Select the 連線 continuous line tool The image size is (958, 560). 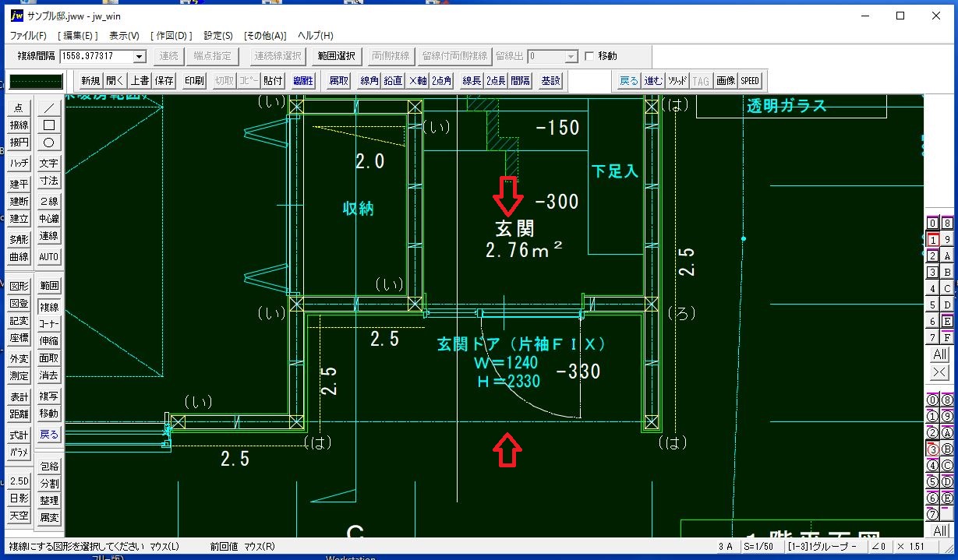coord(49,236)
